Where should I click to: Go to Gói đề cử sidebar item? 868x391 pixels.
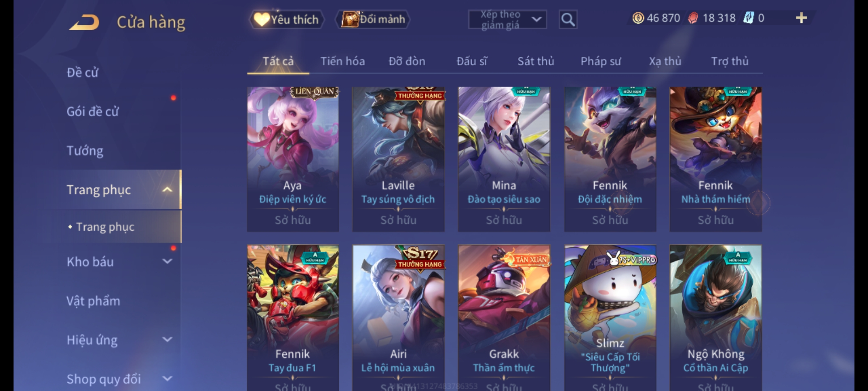(93, 112)
